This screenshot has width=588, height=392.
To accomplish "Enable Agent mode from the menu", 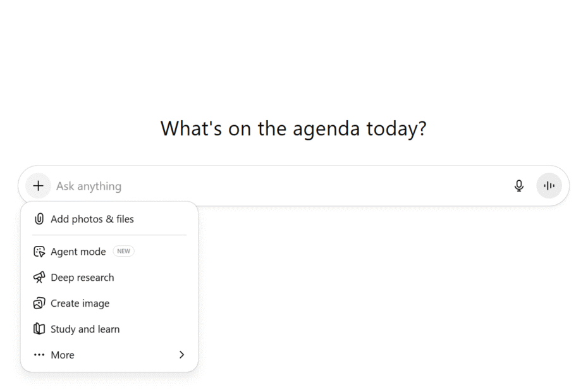I will point(78,252).
